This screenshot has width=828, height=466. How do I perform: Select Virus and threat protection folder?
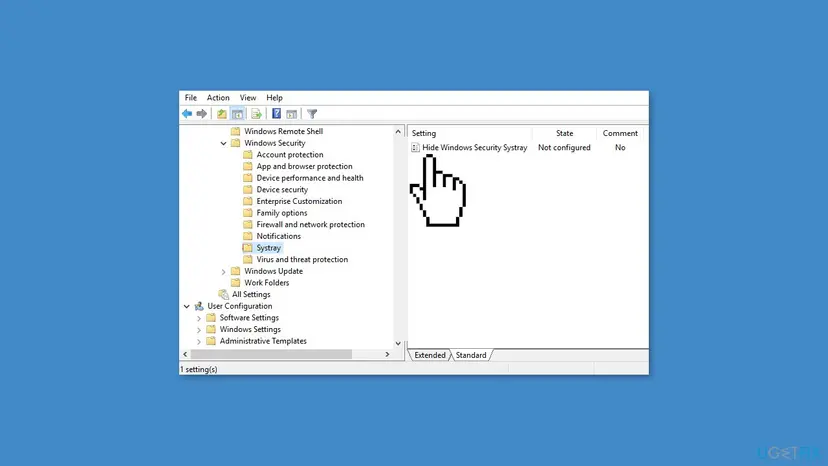point(302,259)
